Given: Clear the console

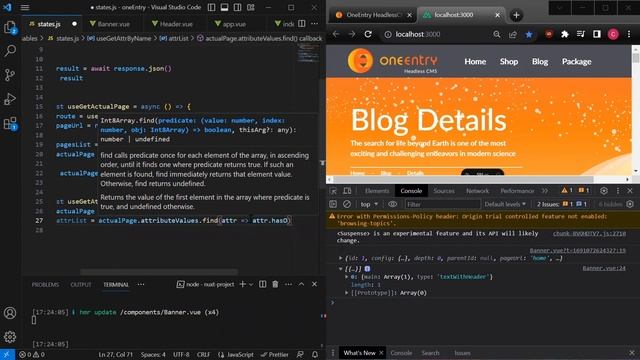Looking at the screenshot, I should pyautogui.click(x=347, y=204).
